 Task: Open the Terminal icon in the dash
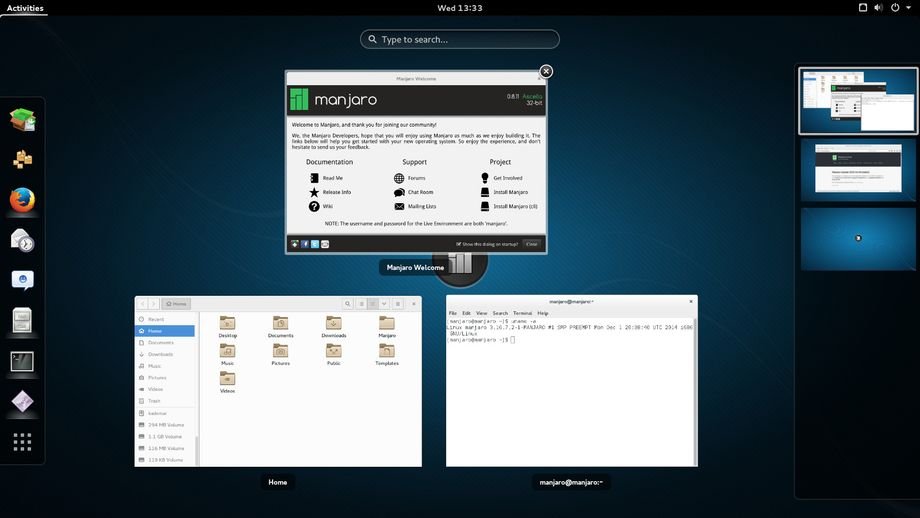click(x=22, y=361)
